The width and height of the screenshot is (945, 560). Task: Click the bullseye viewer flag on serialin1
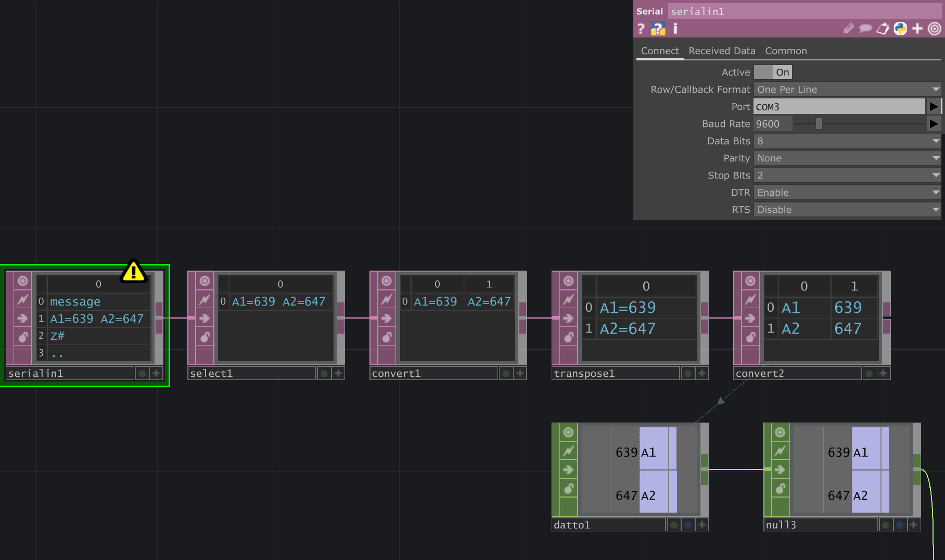pyautogui.click(x=22, y=281)
